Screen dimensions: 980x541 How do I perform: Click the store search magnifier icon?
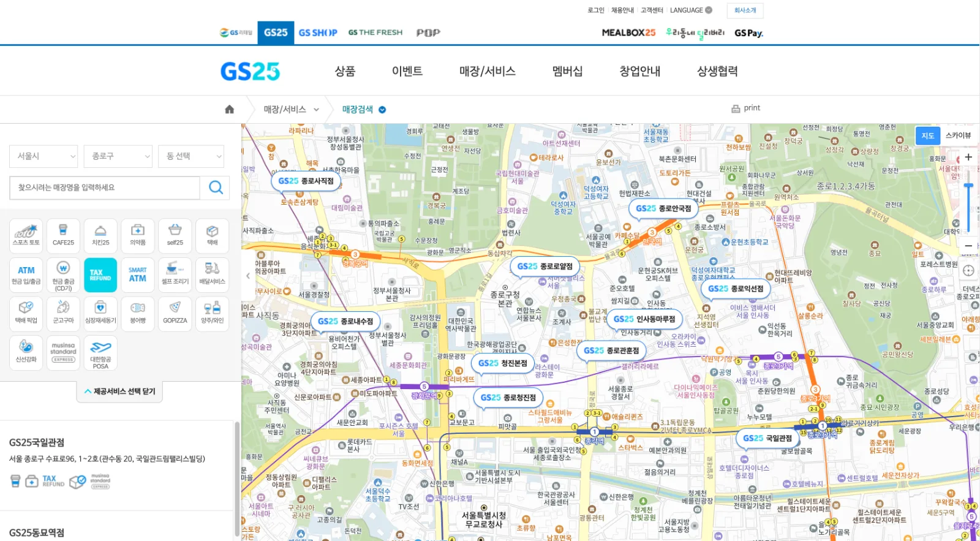click(x=216, y=187)
